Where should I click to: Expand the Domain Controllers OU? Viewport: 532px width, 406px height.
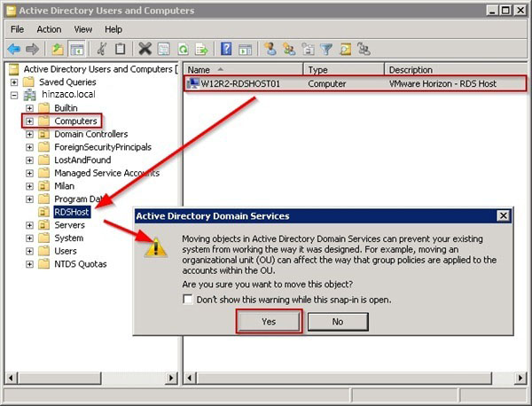29,134
